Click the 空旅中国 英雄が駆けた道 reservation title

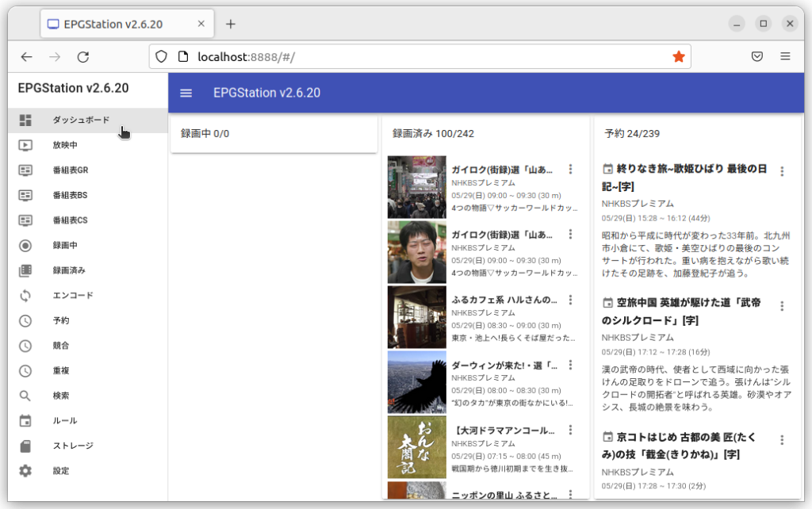681,312
